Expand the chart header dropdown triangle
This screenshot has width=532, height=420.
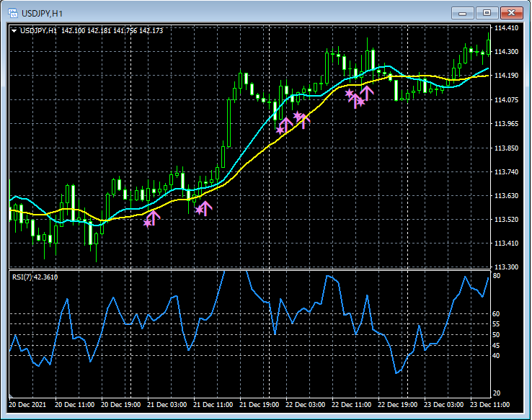click(x=14, y=31)
